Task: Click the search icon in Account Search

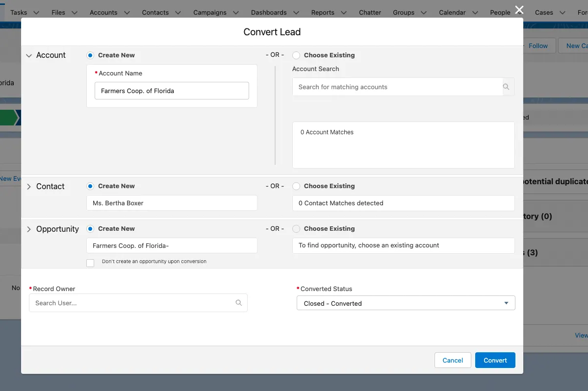Action: tap(506, 87)
